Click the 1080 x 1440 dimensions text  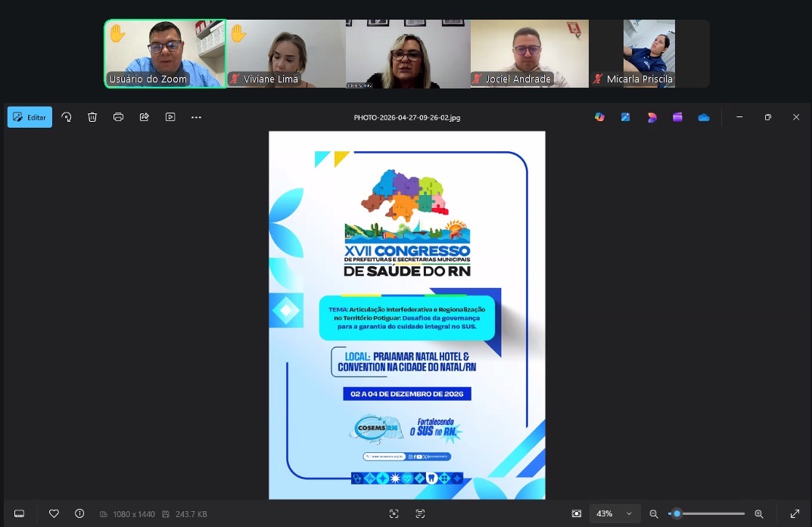click(134, 514)
